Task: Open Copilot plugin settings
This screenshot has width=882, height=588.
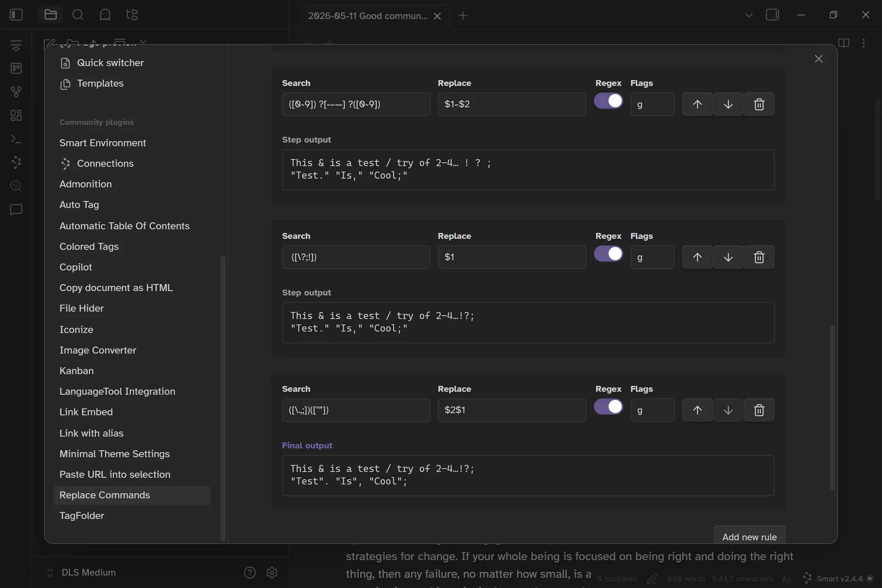Action: click(x=132, y=267)
